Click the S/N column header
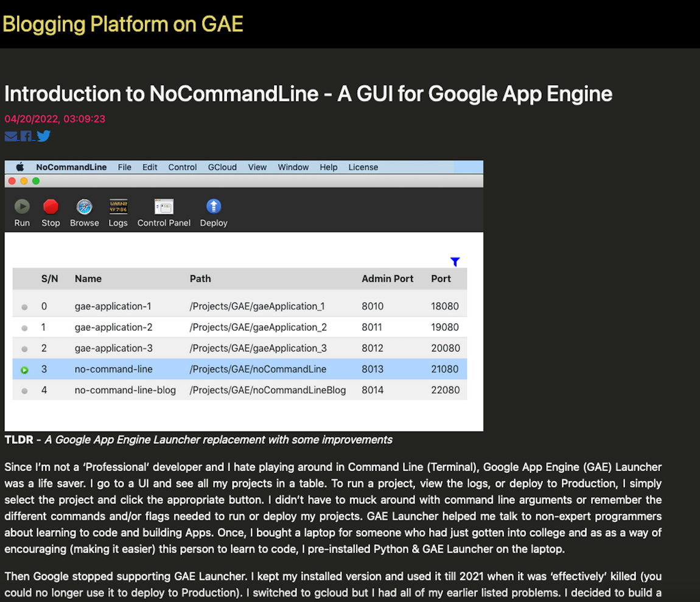The width and height of the screenshot is (700, 602). [49, 279]
